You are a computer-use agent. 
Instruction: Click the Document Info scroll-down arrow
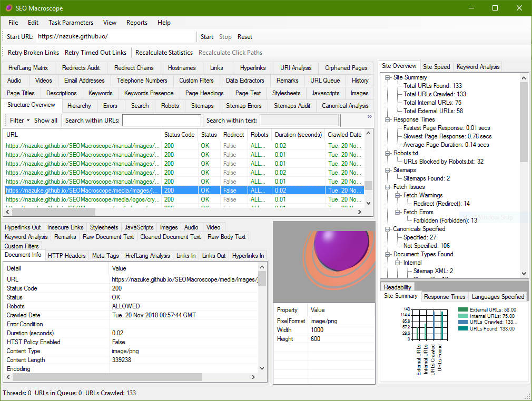coord(262,368)
